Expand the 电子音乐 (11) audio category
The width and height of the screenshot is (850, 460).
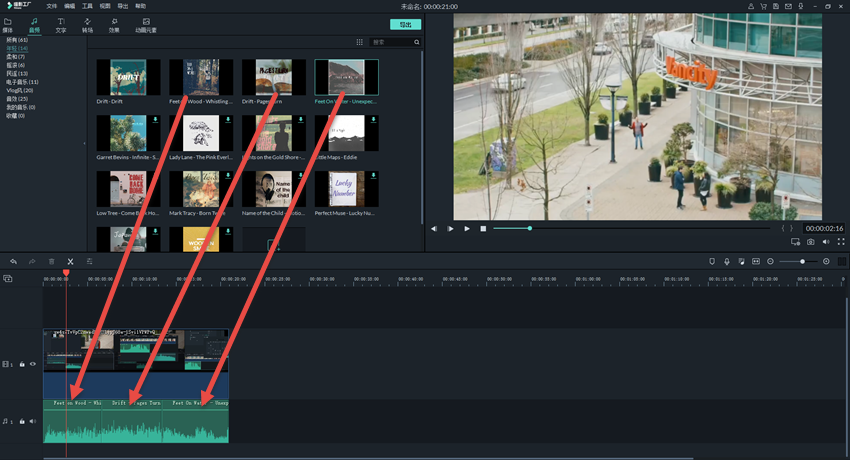point(22,82)
